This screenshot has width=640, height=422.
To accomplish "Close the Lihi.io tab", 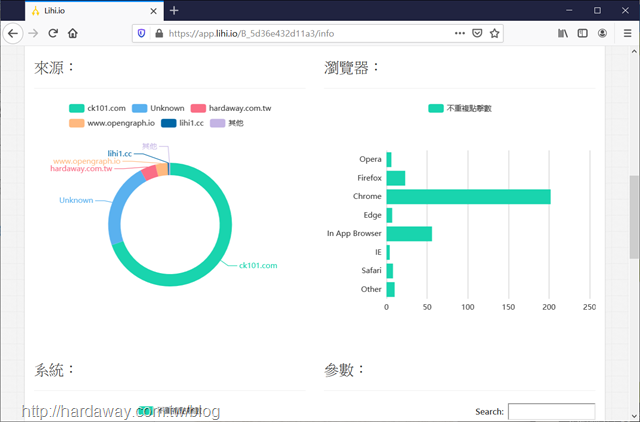I will (x=153, y=11).
